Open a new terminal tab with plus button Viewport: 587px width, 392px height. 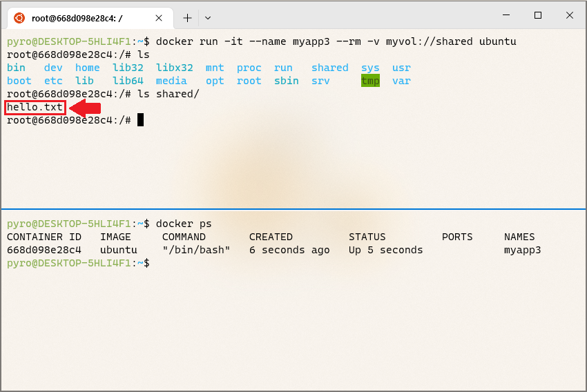point(188,18)
